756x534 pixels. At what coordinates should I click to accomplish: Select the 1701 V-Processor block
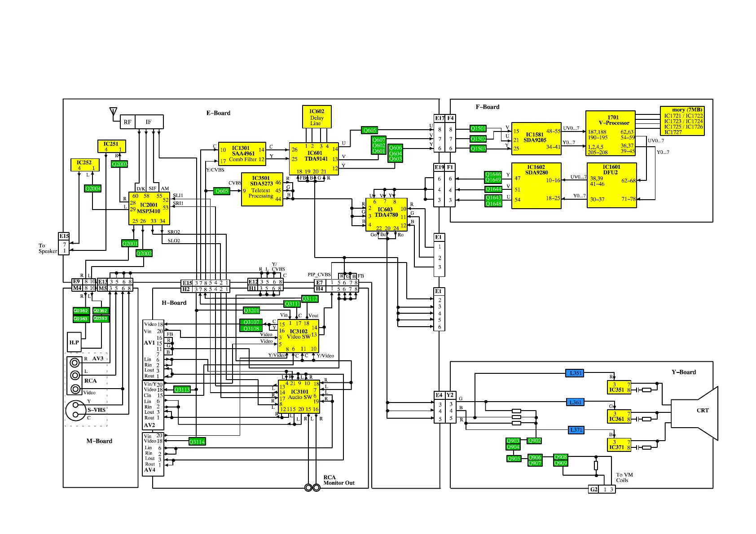click(x=611, y=133)
